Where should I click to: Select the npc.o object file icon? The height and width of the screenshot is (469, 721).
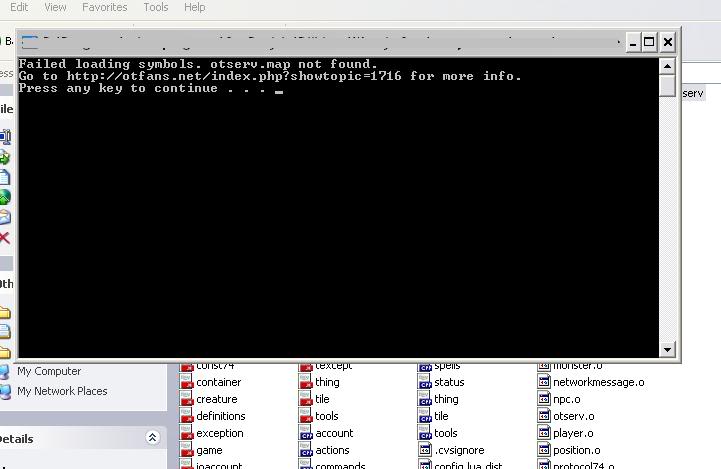pos(544,399)
